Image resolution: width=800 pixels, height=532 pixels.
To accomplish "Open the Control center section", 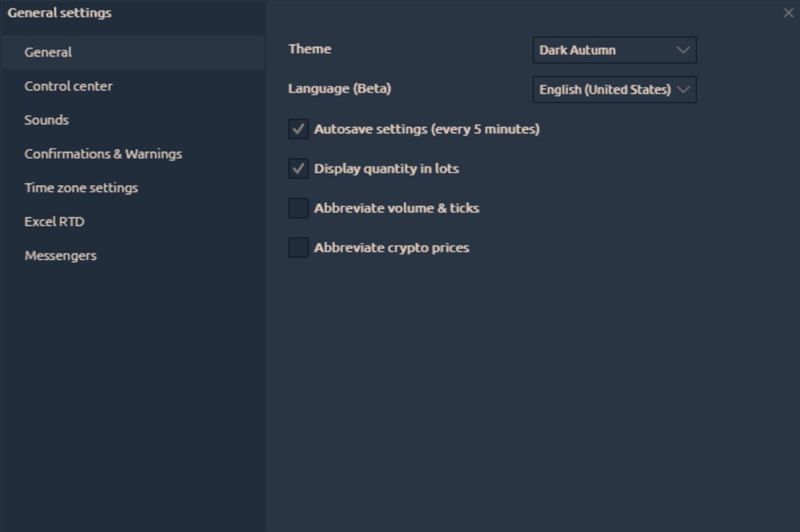I will click(68, 86).
